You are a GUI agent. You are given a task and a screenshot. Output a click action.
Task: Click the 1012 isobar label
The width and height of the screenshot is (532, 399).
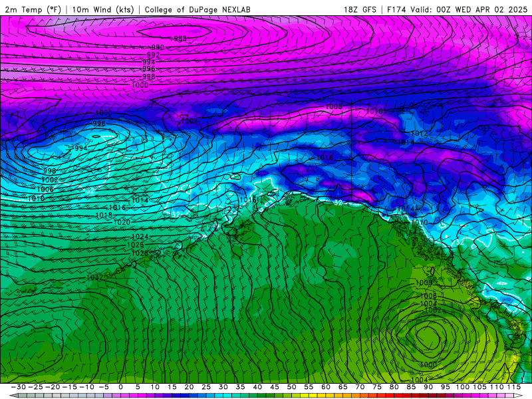(x=420, y=134)
